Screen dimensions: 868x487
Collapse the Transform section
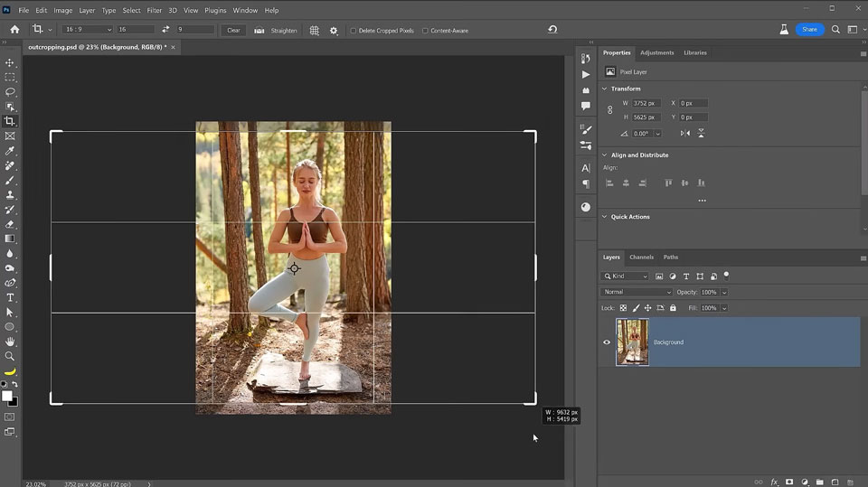605,89
